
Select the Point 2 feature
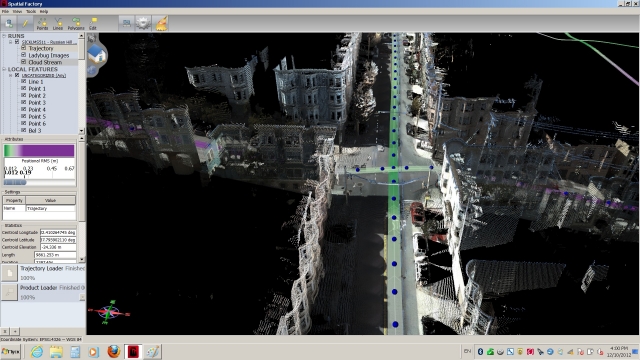coord(37,96)
